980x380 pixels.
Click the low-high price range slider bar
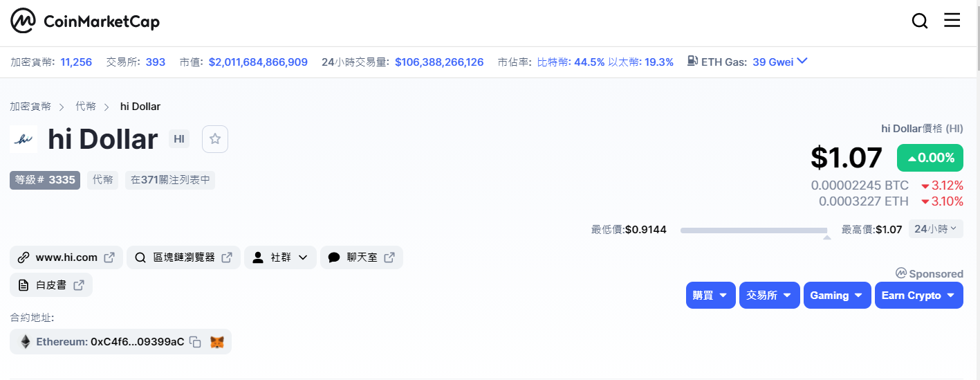pos(754,230)
